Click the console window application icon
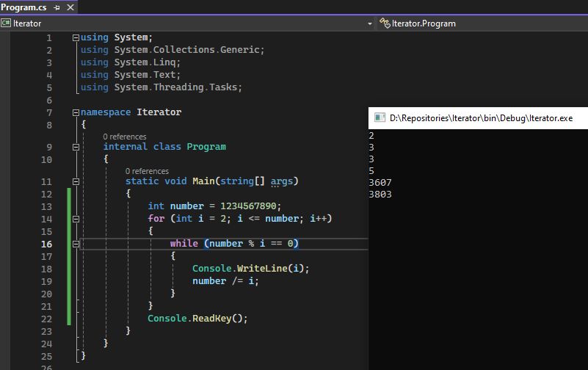 pos(380,117)
